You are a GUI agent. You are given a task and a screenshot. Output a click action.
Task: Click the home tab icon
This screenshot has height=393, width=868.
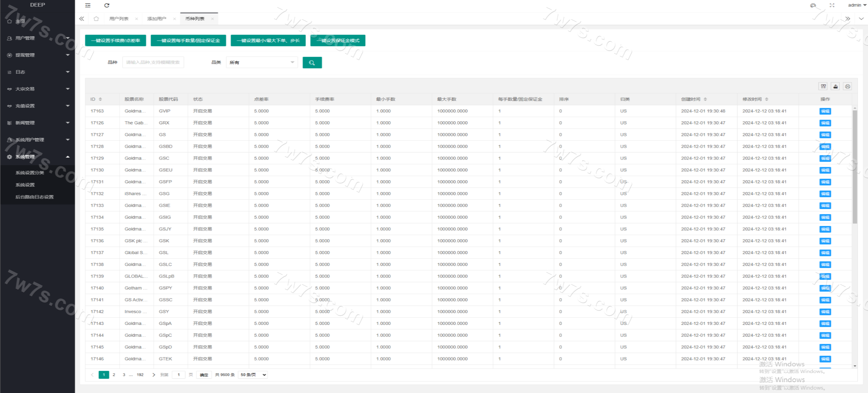(96, 19)
